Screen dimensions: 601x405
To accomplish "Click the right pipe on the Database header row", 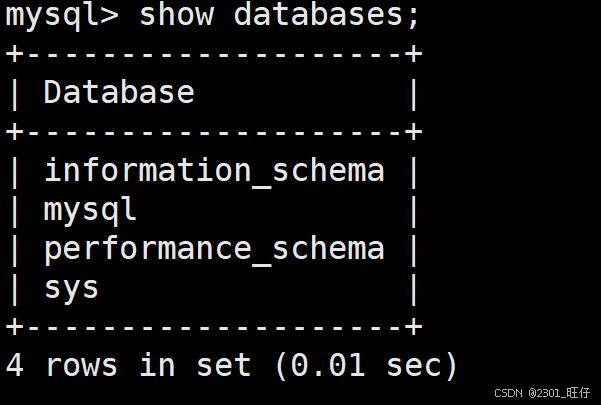I will pos(413,93).
